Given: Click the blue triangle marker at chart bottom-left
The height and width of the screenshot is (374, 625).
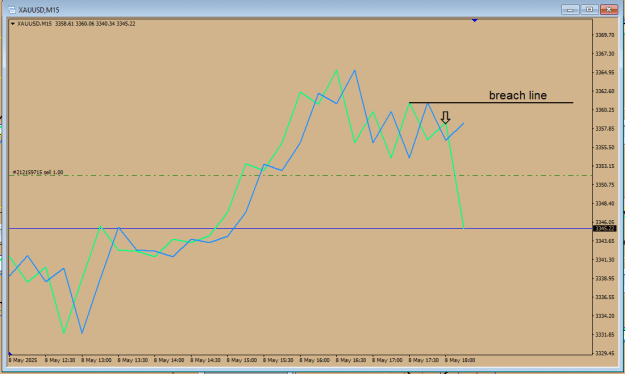Looking at the screenshot, I should click(10, 353).
